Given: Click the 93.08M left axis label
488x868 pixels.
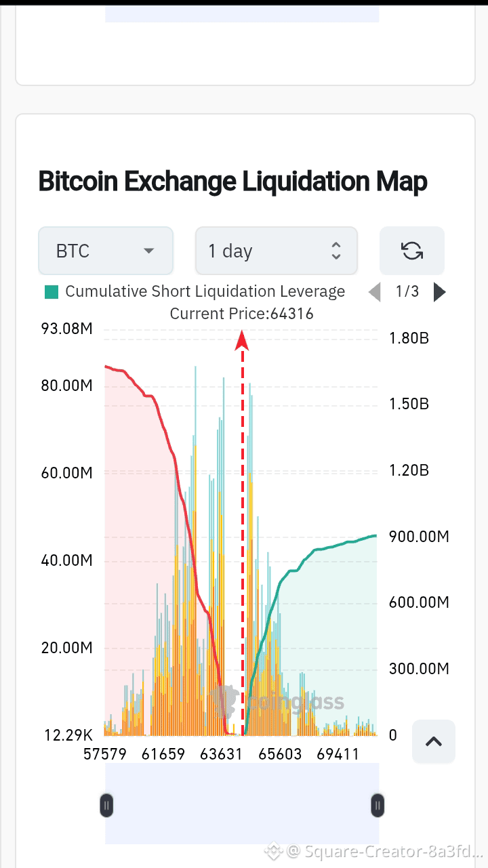Looking at the screenshot, I should pyautogui.click(x=66, y=329).
